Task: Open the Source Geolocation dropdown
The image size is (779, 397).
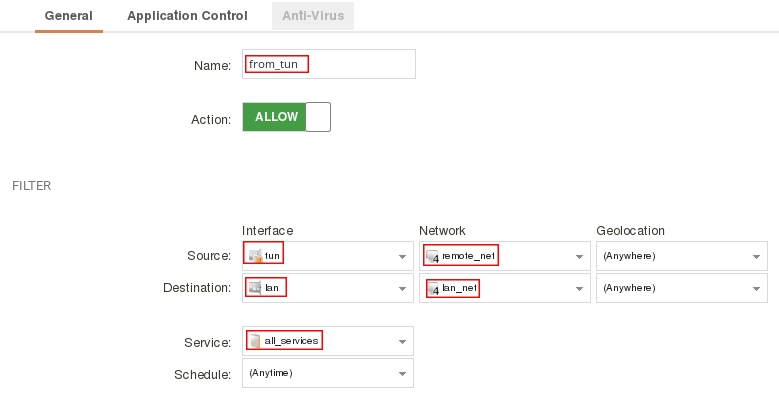Action: [x=682, y=256]
